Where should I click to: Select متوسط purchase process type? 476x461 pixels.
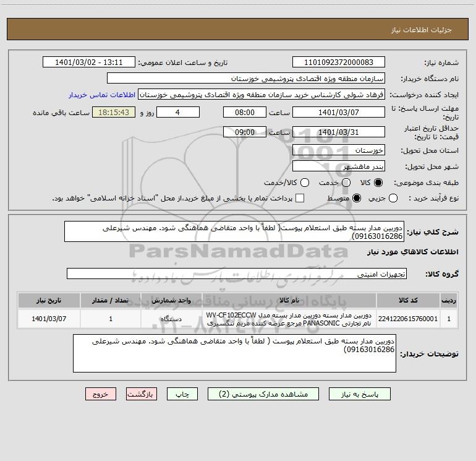(357, 198)
